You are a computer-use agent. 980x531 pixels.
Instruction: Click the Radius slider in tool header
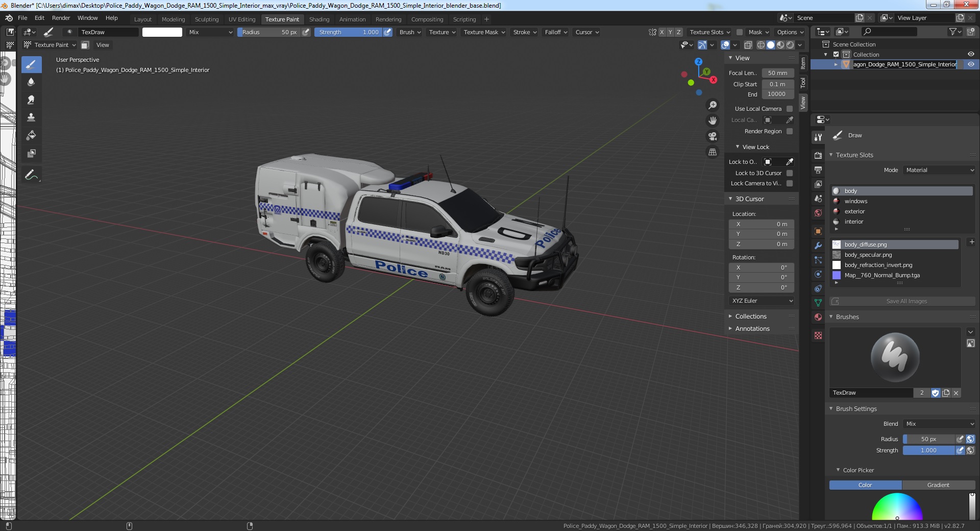click(269, 32)
